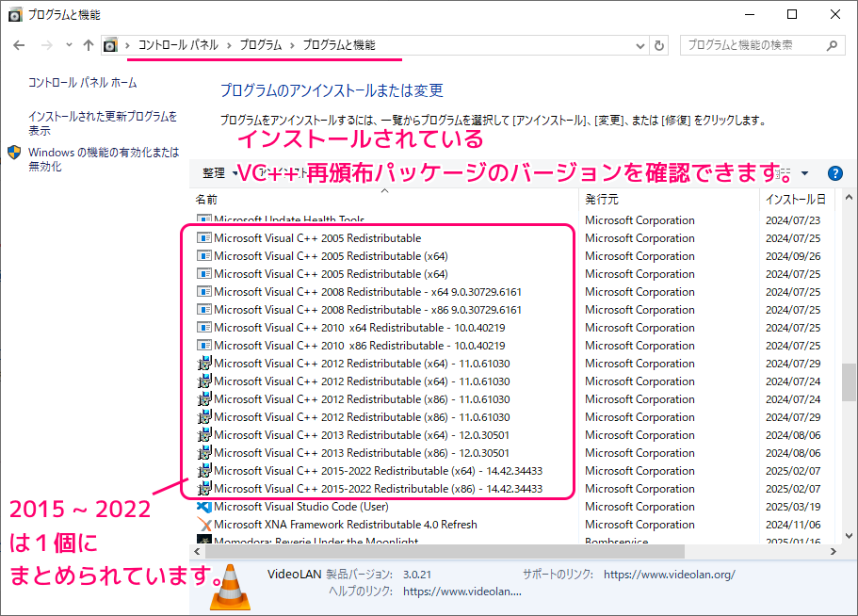Select Visual C++ 2013 (x86) 12.0.30501 icon

coord(204,453)
